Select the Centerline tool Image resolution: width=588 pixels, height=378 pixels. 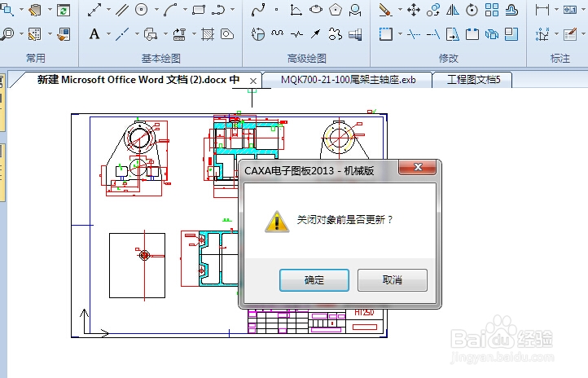coord(122,34)
